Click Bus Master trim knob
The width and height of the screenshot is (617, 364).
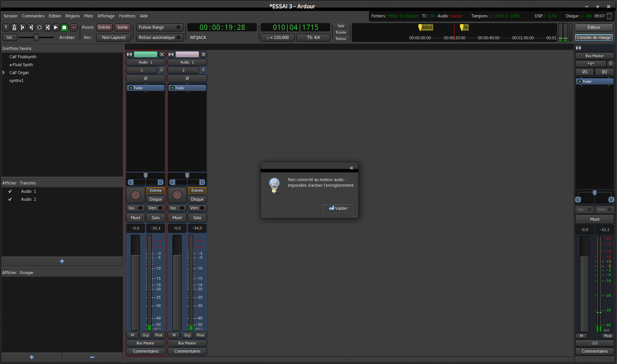pos(611,64)
